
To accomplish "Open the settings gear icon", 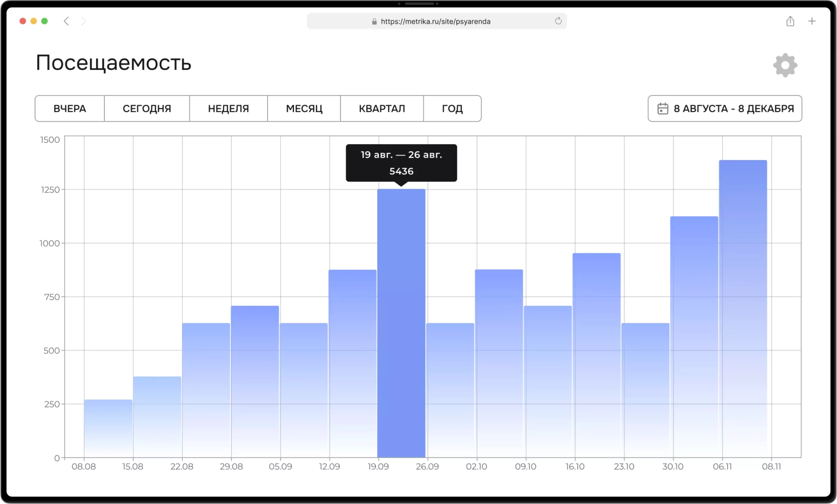I will pos(785,65).
